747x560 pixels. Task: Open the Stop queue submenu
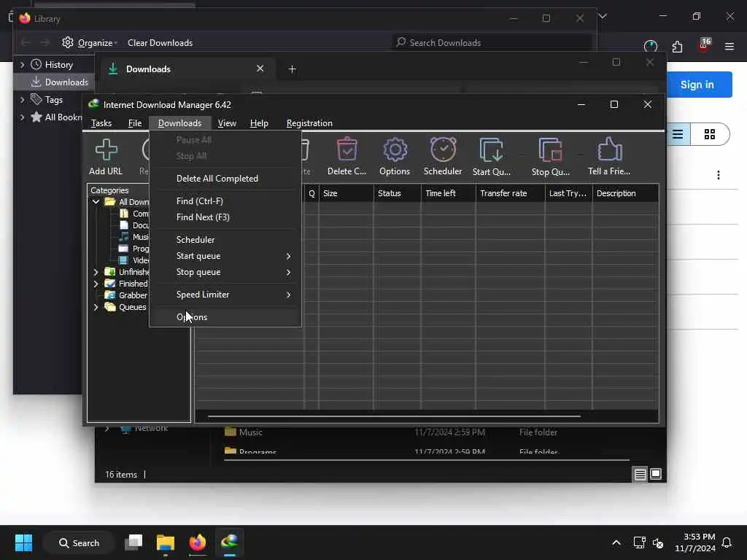tap(225, 273)
